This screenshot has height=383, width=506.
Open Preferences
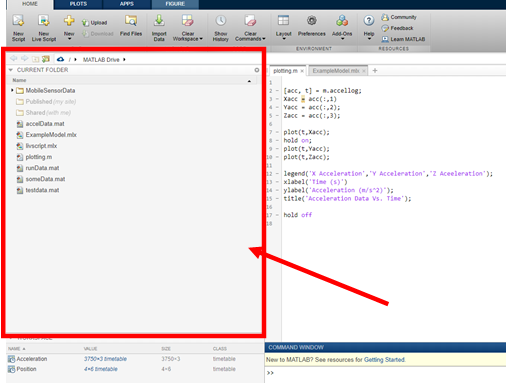tap(312, 26)
